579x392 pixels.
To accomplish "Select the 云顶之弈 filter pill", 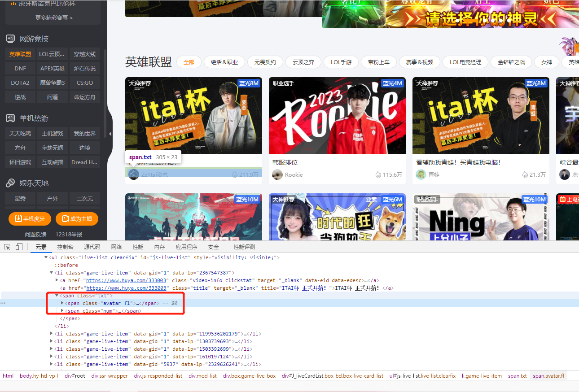I will (303, 62).
